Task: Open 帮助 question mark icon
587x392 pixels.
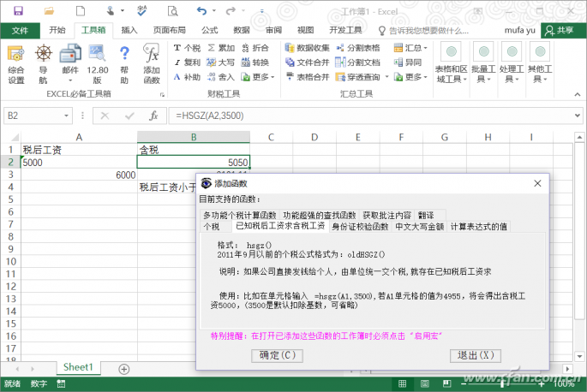Action: 124,63
